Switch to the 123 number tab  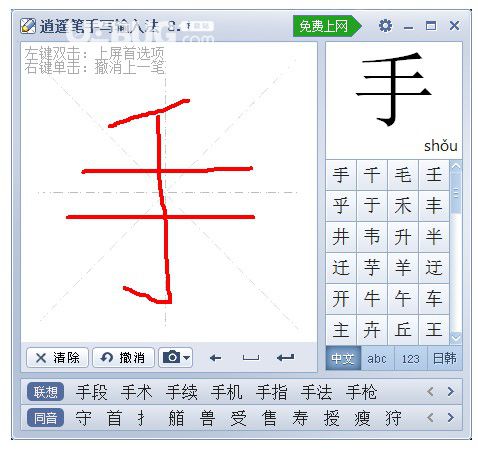tap(410, 359)
